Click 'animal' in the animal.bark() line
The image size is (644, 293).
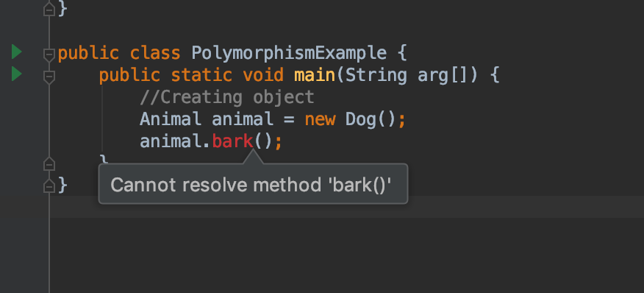point(171,141)
